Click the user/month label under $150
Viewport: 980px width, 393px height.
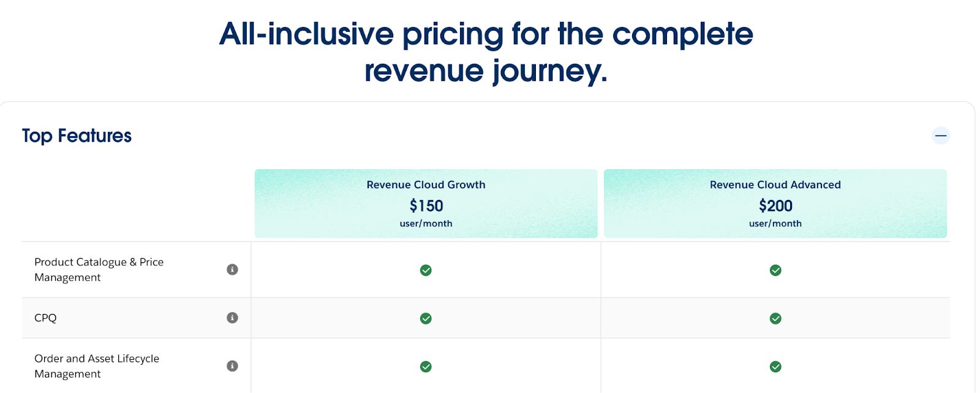[x=426, y=223]
